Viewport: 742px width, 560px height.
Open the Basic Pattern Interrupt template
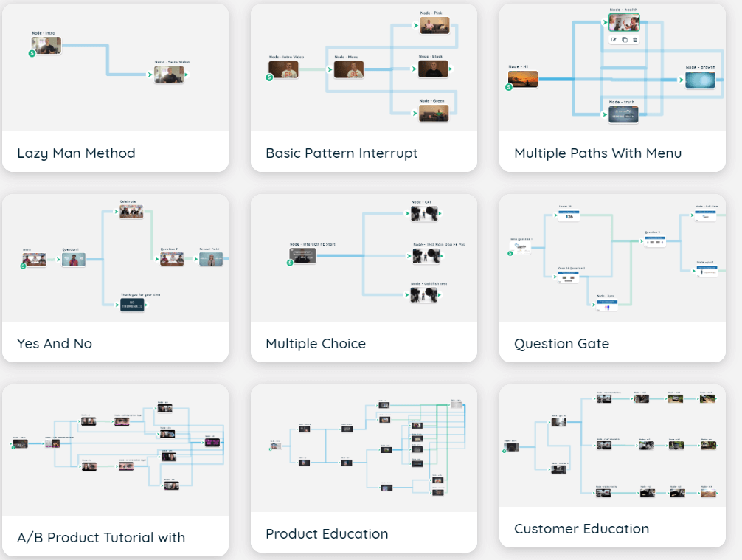(341, 153)
